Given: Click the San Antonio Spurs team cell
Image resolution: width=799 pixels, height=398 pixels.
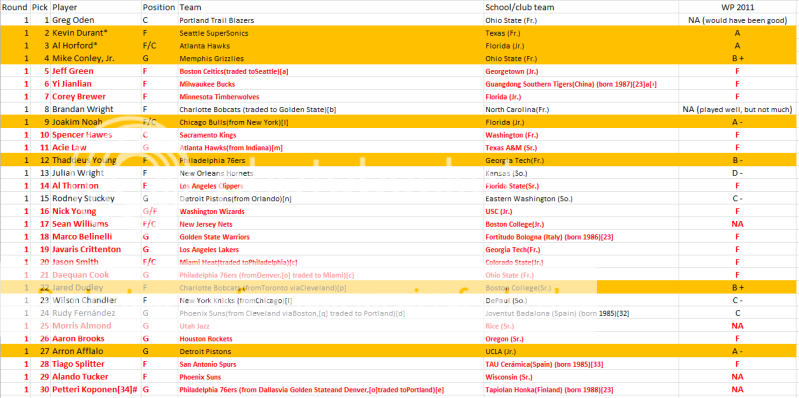Looking at the screenshot, I should (331, 364).
